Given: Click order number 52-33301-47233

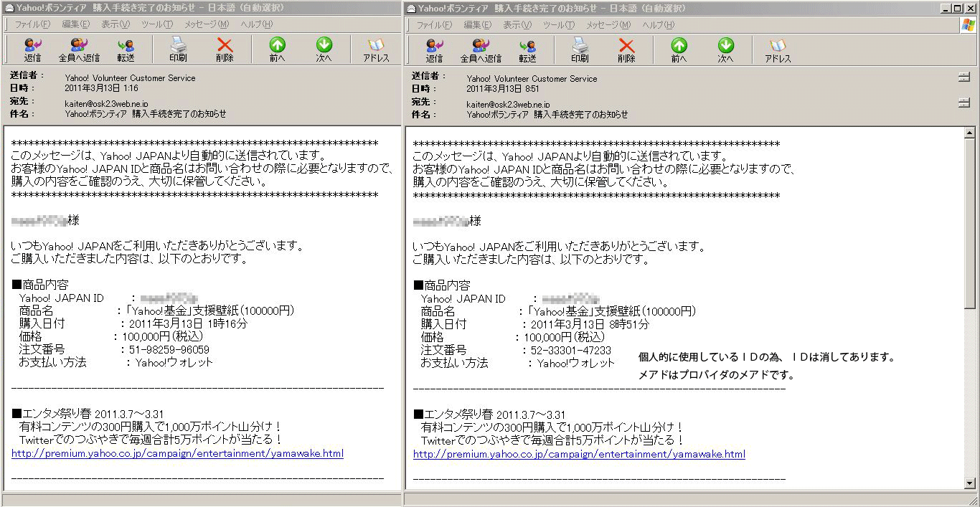Looking at the screenshot, I should [x=571, y=351].
